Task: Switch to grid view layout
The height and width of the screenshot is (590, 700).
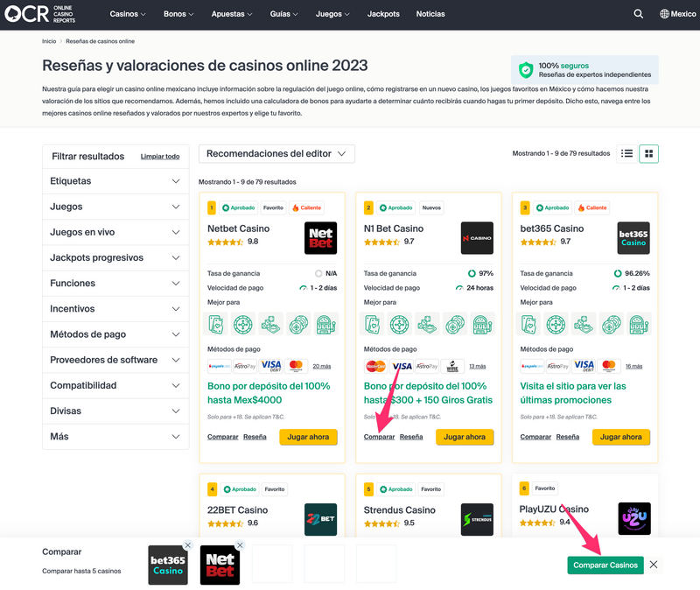Action: pyautogui.click(x=648, y=154)
